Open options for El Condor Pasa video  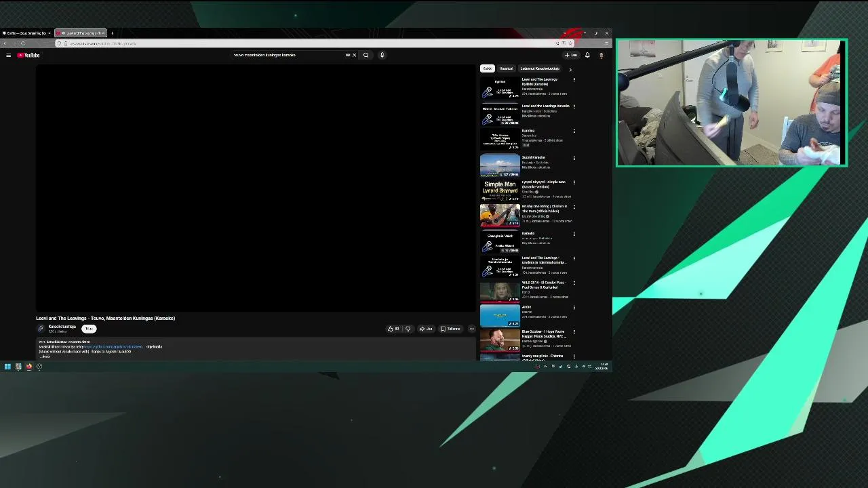coord(574,283)
